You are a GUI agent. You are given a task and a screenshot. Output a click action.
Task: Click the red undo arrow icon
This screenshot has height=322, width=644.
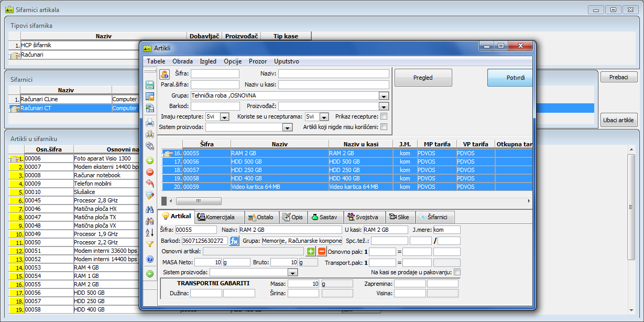(150, 184)
